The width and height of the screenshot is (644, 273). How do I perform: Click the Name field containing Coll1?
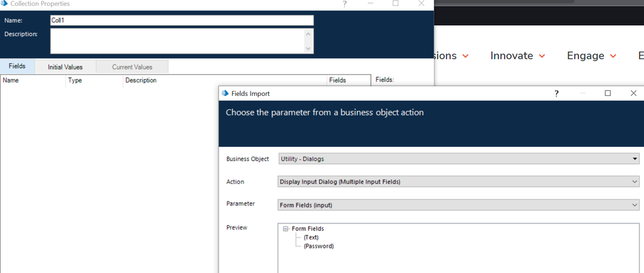pos(182,21)
